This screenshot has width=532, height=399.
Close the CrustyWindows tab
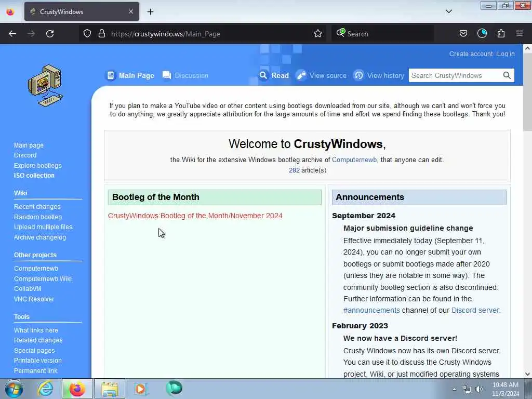pyautogui.click(x=131, y=11)
